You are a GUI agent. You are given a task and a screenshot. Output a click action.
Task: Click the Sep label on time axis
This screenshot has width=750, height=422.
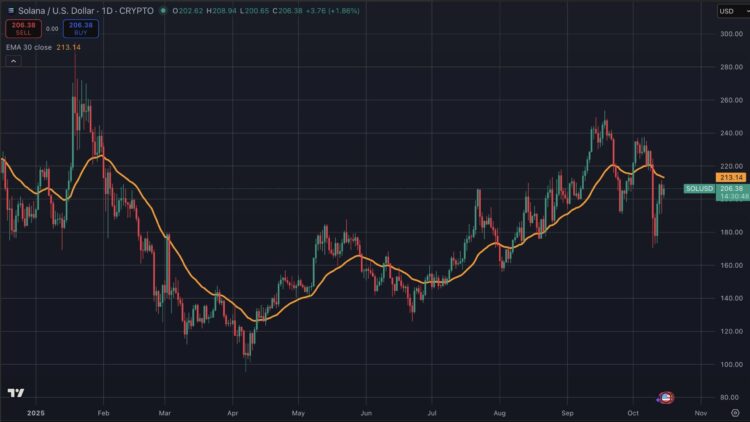click(x=566, y=411)
